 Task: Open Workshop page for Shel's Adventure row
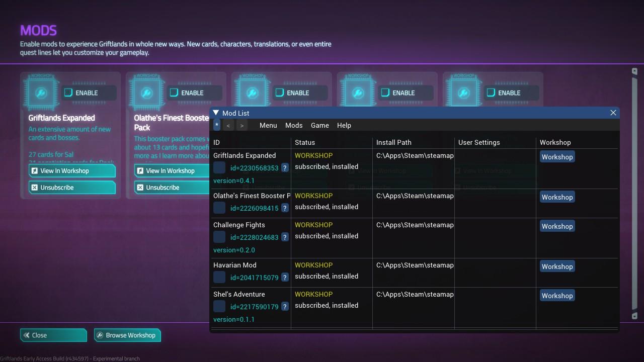(557, 296)
